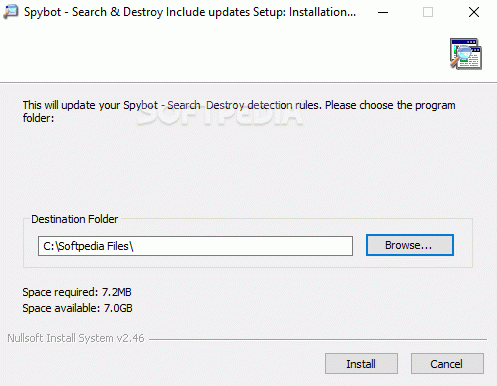
Task: Cancel the setup wizard
Action: pos(447,364)
